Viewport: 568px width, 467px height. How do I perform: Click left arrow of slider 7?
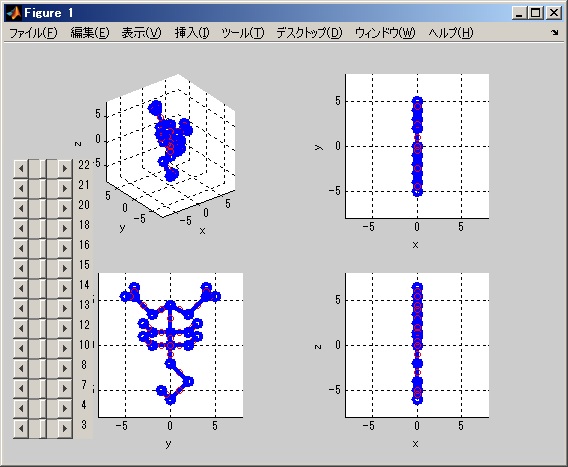pyautogui.click(x=21, y=388)
